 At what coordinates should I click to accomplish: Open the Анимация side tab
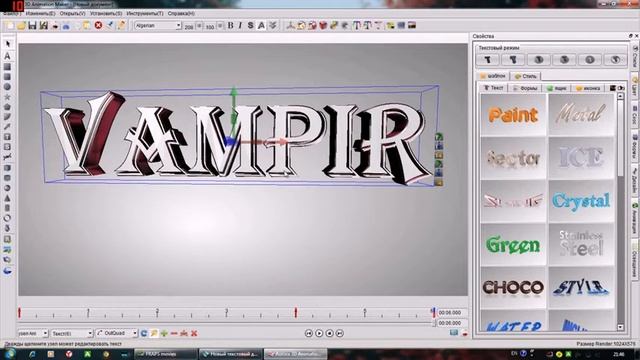[635, 218]
